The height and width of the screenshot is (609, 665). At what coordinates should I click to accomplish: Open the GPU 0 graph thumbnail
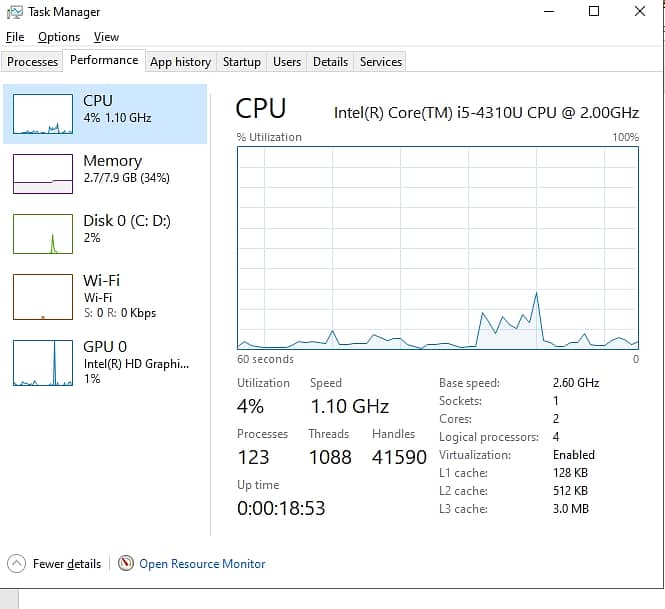tap(43, 362)
